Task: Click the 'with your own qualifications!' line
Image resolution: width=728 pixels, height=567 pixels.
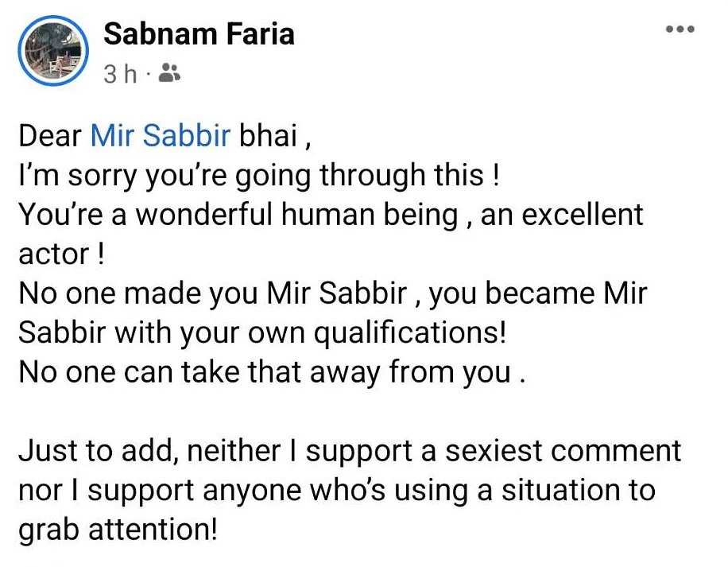Action: (262, 333)
